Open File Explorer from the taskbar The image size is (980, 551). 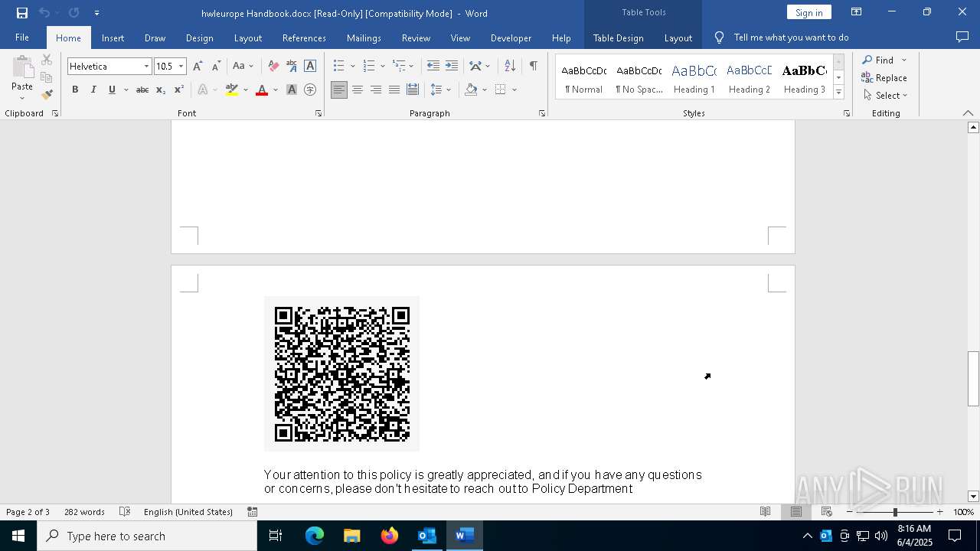click(352, 536)
